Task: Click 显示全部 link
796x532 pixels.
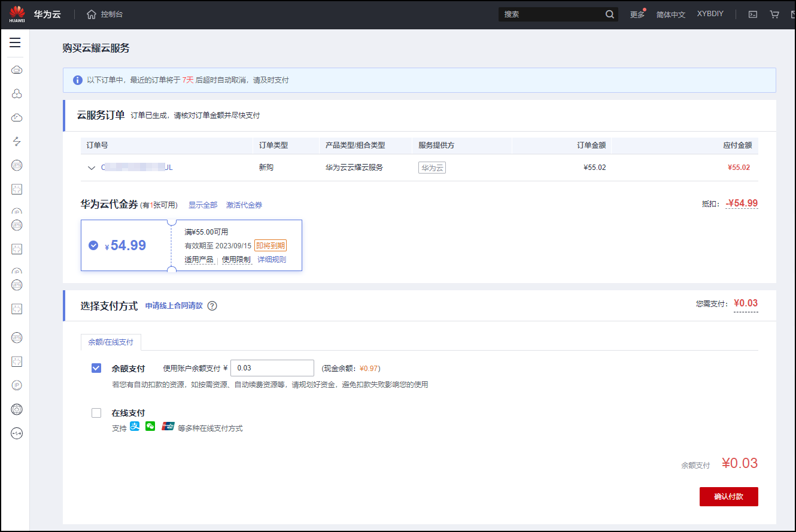Action: pos(203,205)
